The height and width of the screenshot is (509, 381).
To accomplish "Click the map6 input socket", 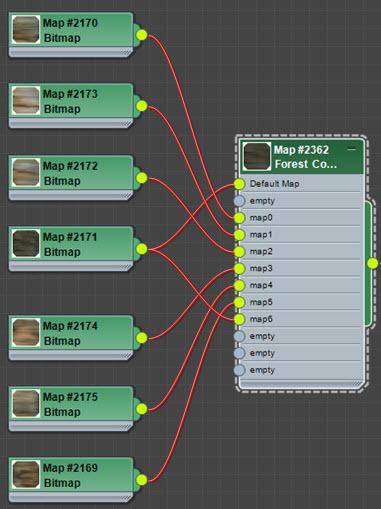I will coord(239,319).
